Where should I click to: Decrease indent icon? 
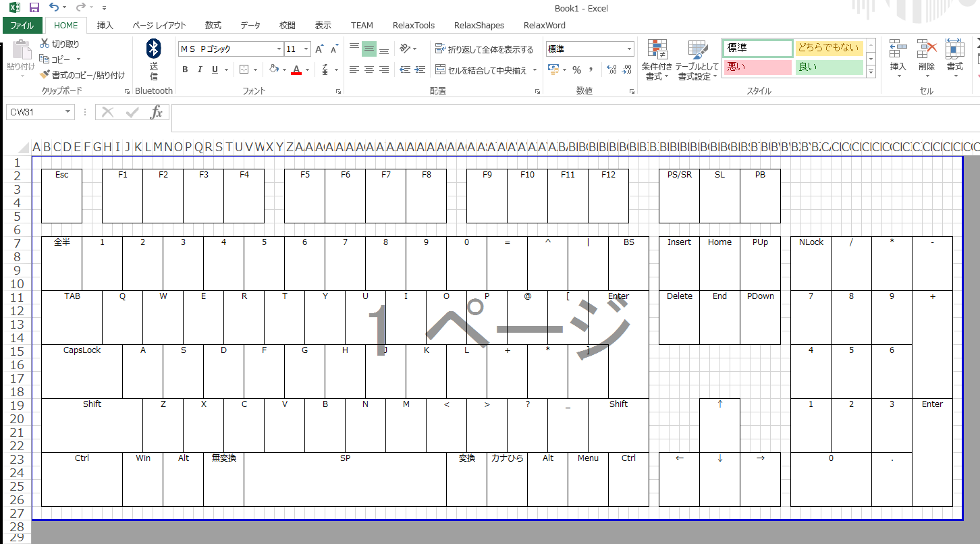tap(405, 70)
